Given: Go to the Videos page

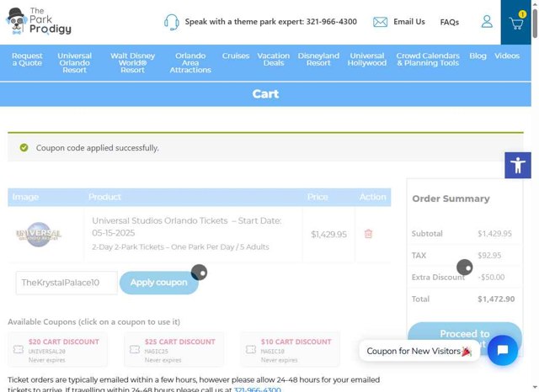Looking at the screenshot, I should tap(507, 56).
